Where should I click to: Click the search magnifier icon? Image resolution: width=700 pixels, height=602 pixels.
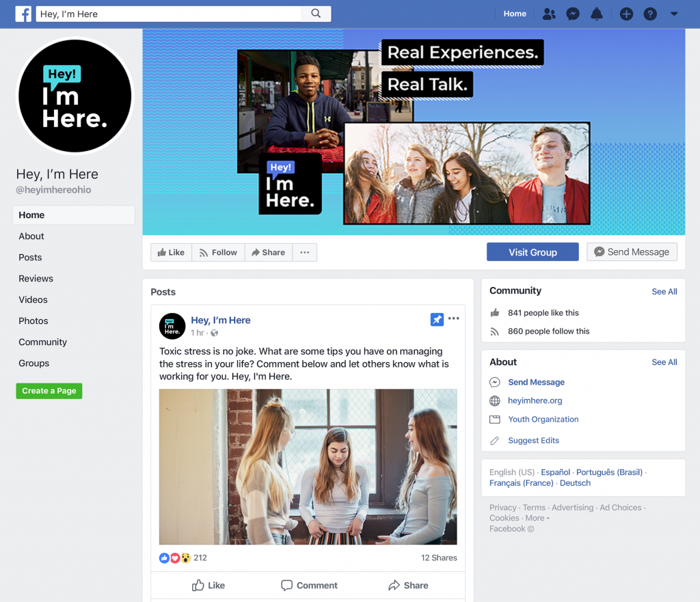tap(316, 14)
